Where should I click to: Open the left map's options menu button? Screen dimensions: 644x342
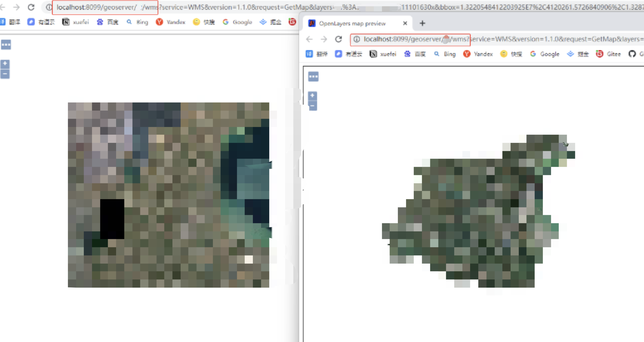tap(6, 45)
